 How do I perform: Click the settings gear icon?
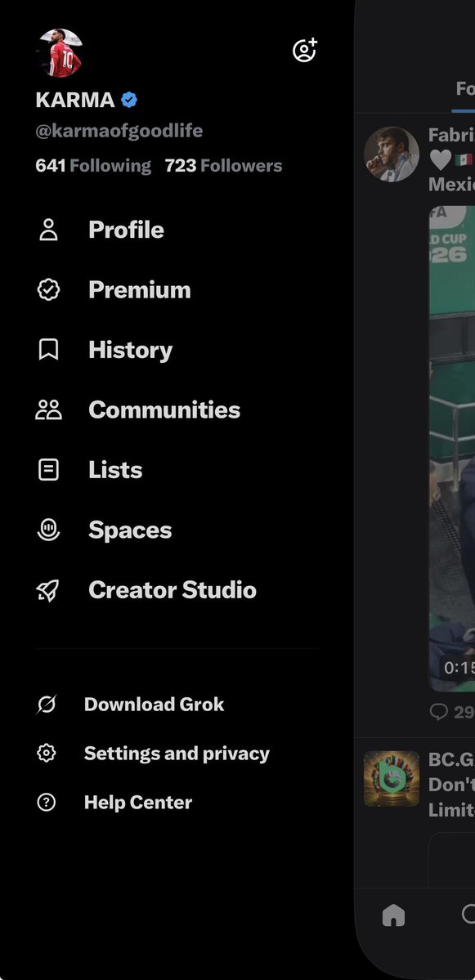click(x=47, y=753)
